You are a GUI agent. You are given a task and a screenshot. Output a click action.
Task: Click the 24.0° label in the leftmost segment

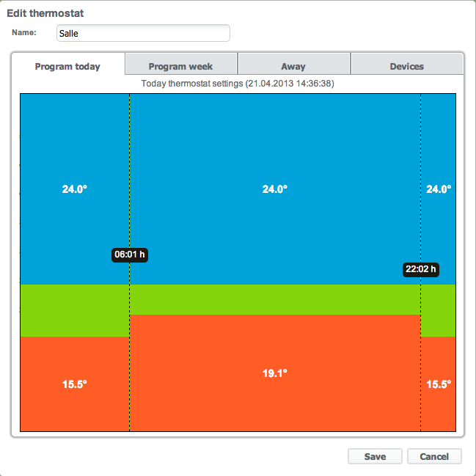point(74,188)
